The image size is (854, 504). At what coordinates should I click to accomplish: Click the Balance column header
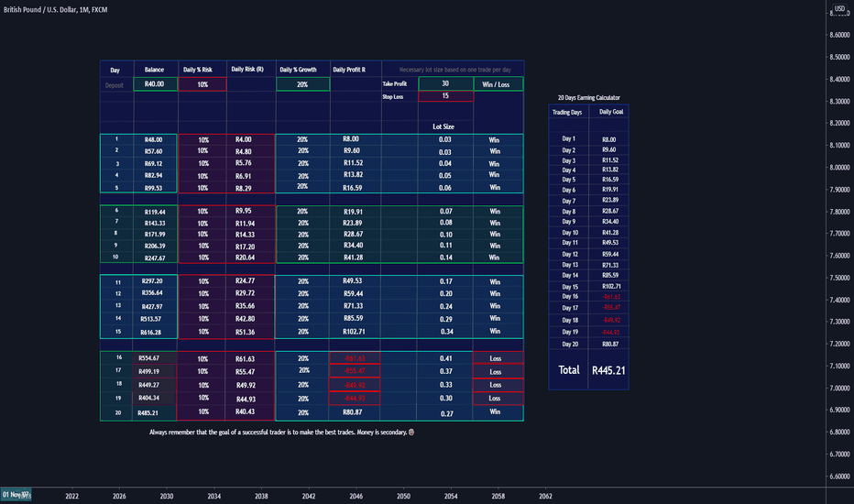pos(154,70)
